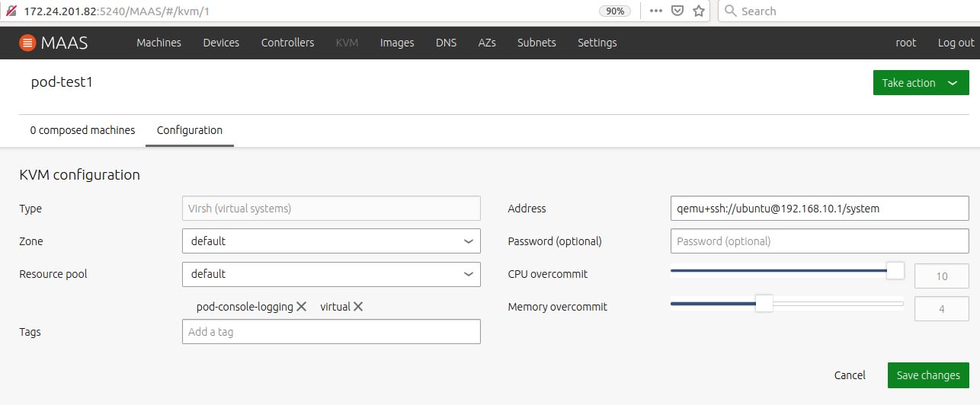This screenshot has height=405, width=980.
Task: Focus the Add a tag input field
Action: click(331, 332)
